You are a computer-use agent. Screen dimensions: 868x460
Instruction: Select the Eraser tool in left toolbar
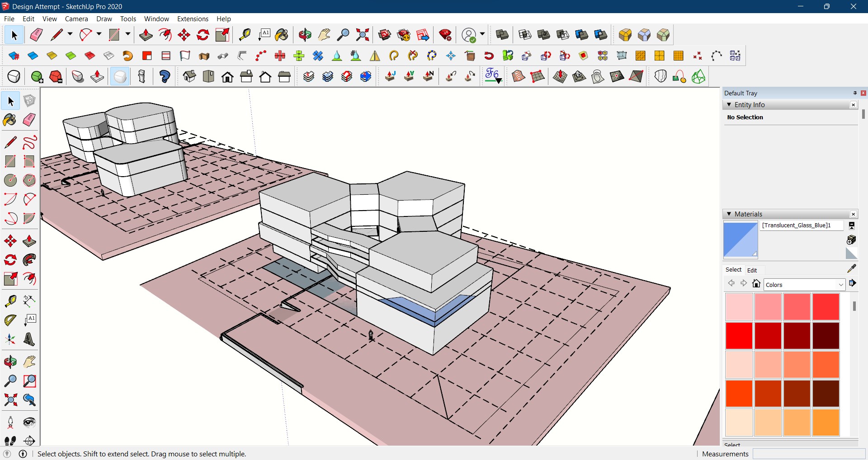[x=29, y=120]
